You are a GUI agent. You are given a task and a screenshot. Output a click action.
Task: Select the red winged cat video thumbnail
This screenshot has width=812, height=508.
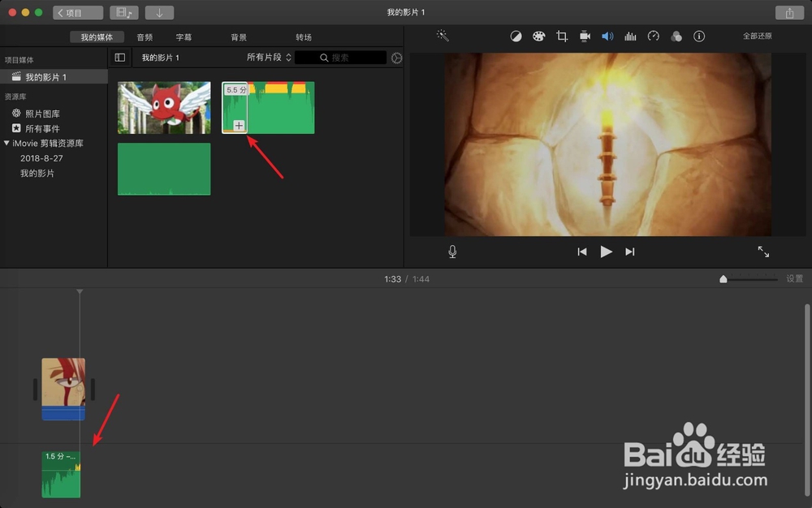point(164,108)
